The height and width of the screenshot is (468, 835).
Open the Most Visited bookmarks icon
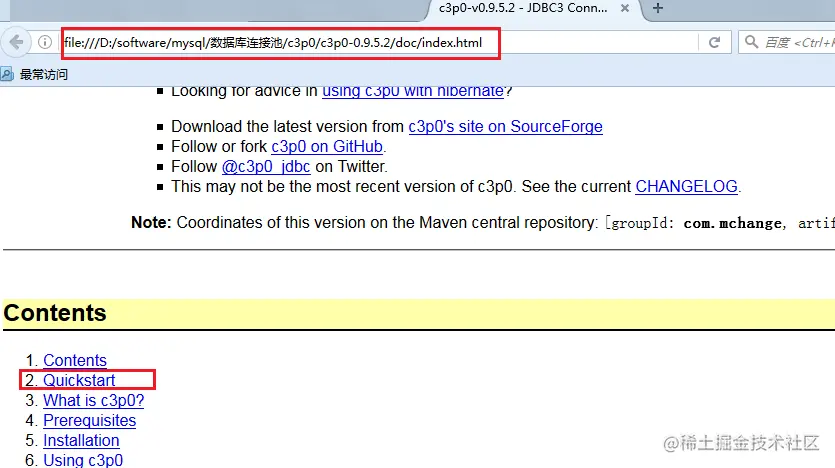7,74
